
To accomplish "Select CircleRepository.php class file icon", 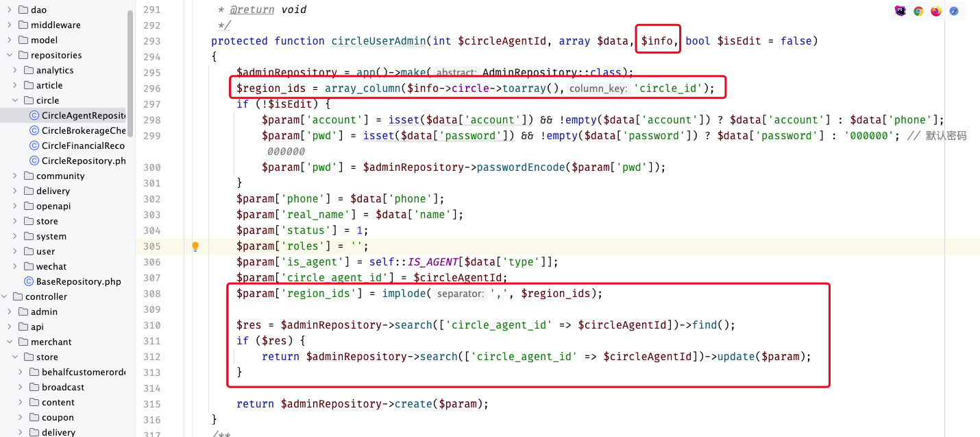I will point(35,161).
